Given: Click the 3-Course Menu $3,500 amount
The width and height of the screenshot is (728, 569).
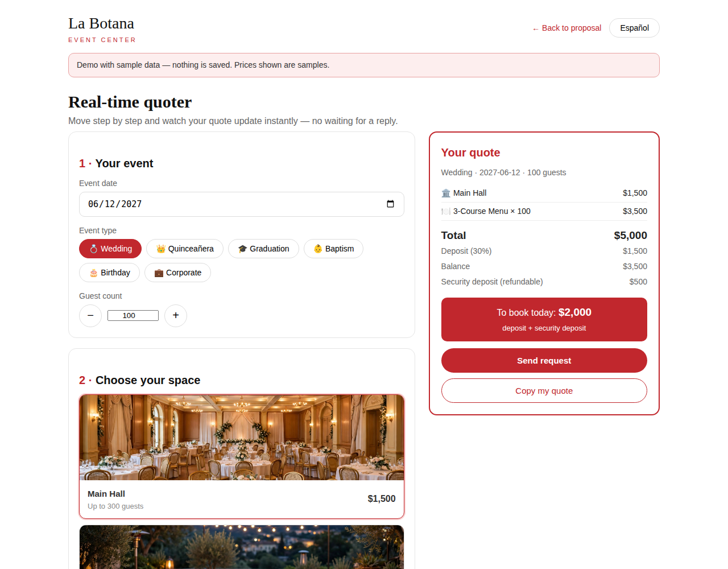Looking at the screenshot, I should tap(635, 211).
